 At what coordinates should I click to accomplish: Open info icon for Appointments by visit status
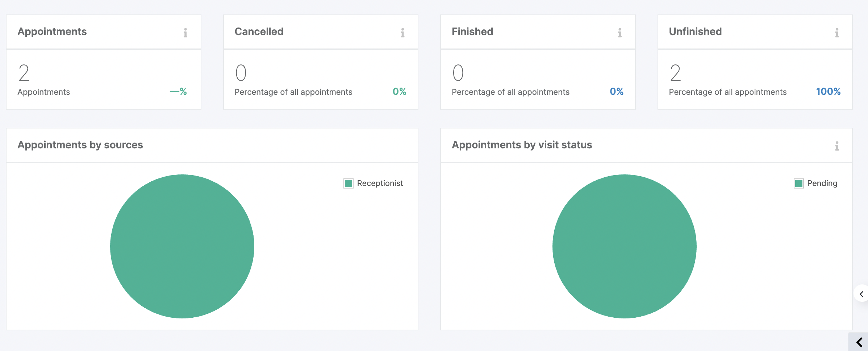pyautogui.click(x=836, y=146)
